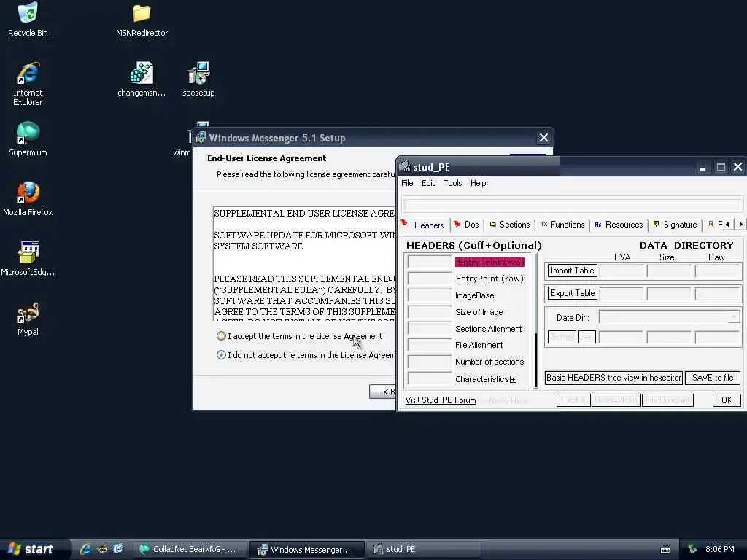Click the Export Table Size field

point(668,293)
